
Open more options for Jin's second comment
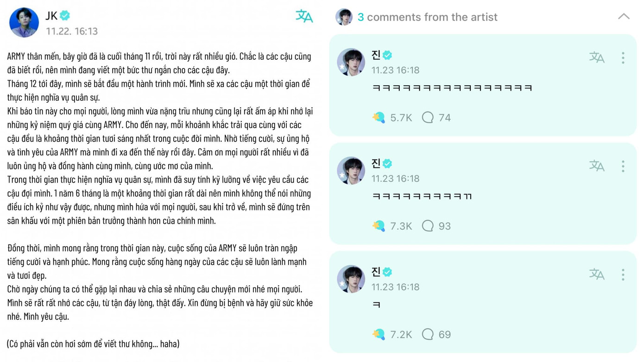tap(623, 166)
